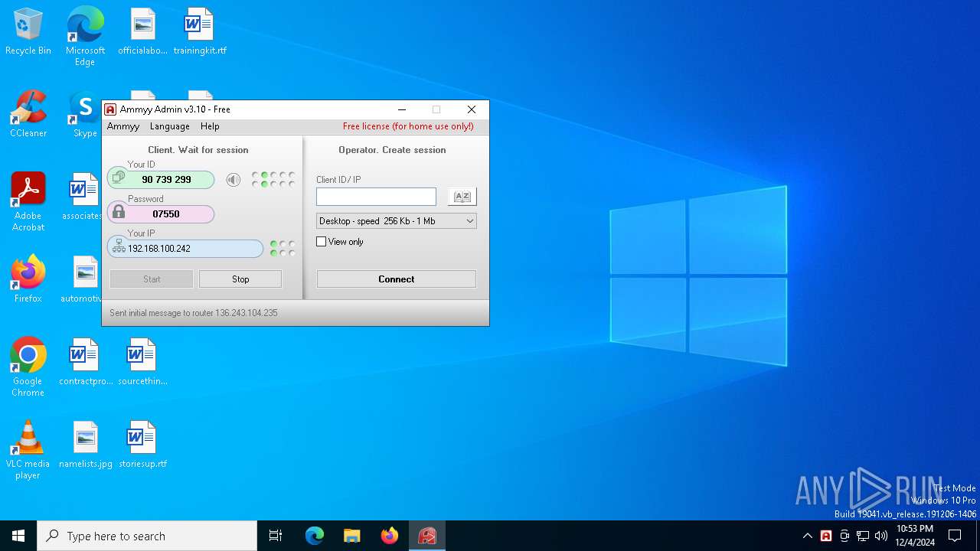Click the grayed Start button in Ammyy
This screenshot has height=551, width=980.
152,279
